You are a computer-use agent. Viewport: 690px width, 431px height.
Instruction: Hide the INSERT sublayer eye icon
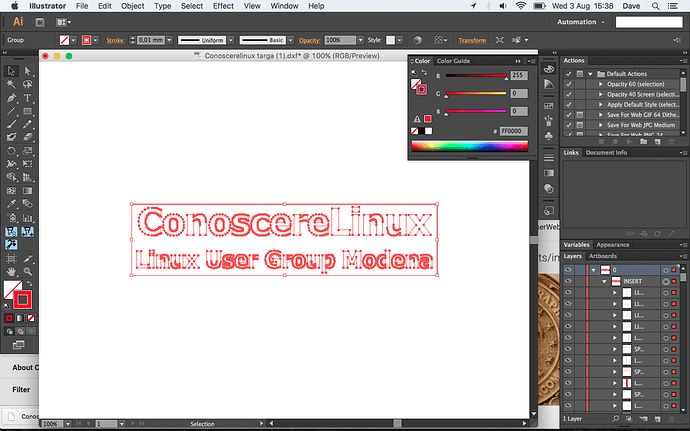pos(568,281)
